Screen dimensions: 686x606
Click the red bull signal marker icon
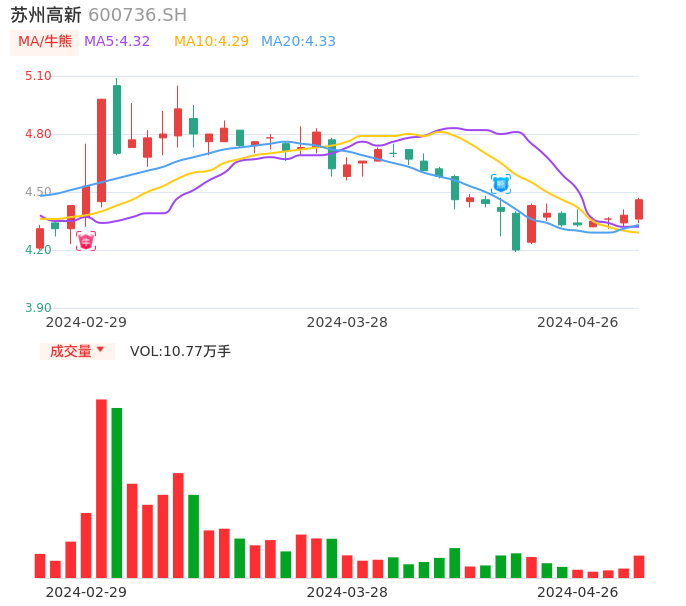click(86, 241)
